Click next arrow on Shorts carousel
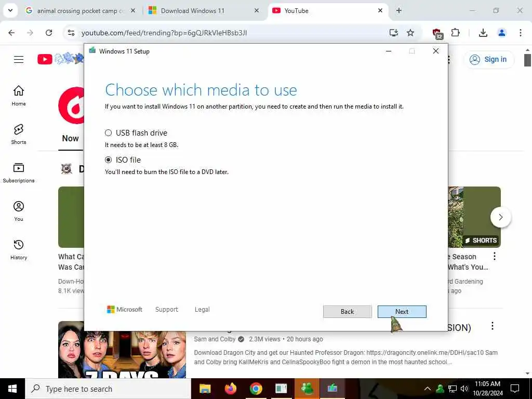The width and height of the screenshot is (532, 399). tap(501, 217)
